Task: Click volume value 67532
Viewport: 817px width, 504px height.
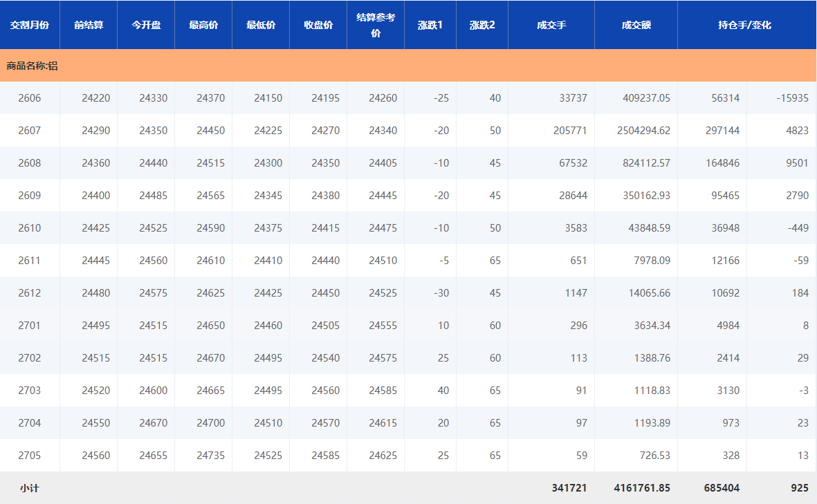Action: 573,163
